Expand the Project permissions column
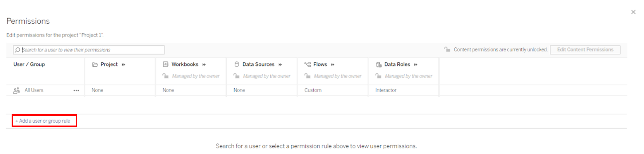The height and width of the screenshot is (154, 644). point(124,65)
